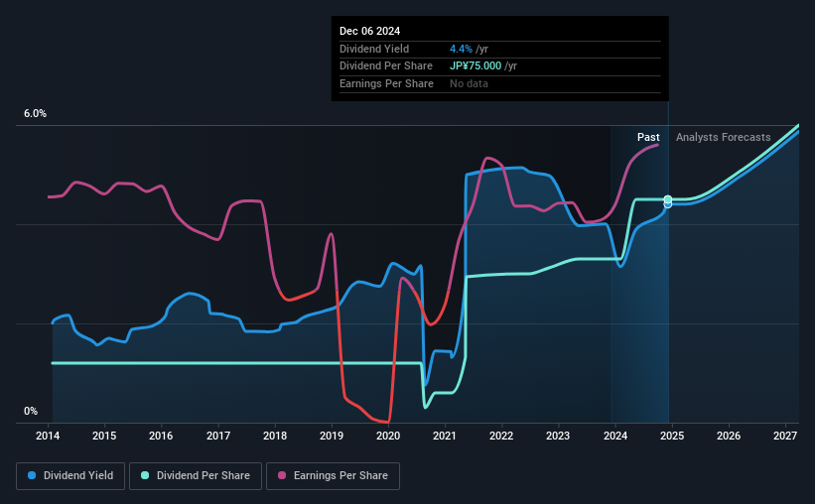Select the teal data point marker at Dec 2024
This screenshot has width=815, height=504.
668,199
